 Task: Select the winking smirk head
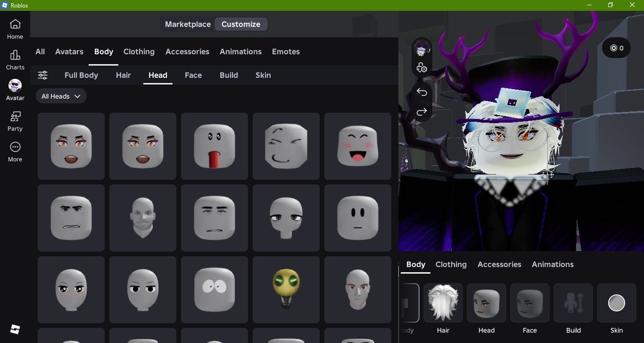(x=286, y=146)
